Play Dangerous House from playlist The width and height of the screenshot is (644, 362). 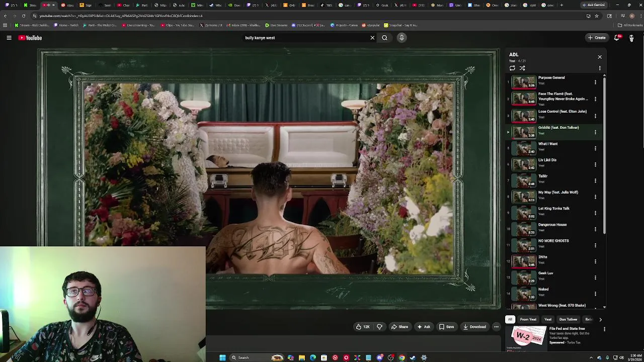pyautogui.click(x=553, y=229)
